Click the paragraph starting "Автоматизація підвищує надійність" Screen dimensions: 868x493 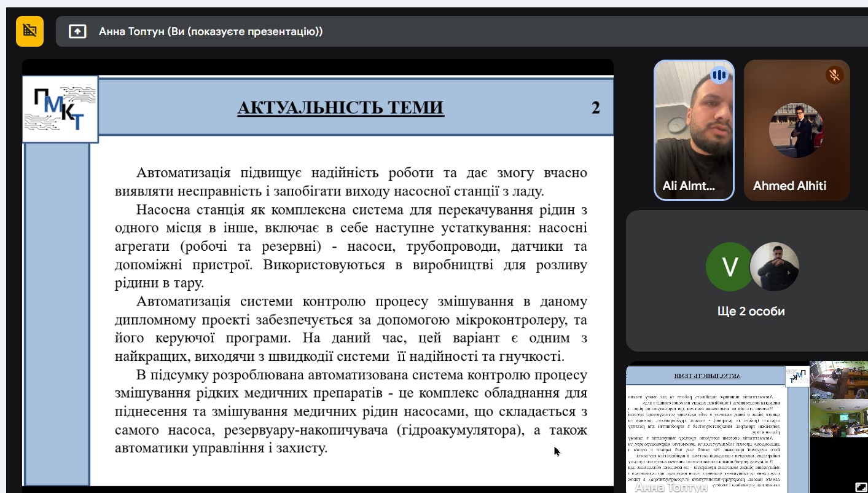pos(351,182)
